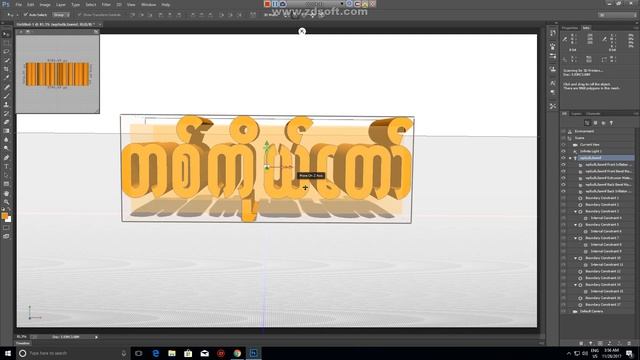Launch Chrome from the taskbar

pos(237,353)
